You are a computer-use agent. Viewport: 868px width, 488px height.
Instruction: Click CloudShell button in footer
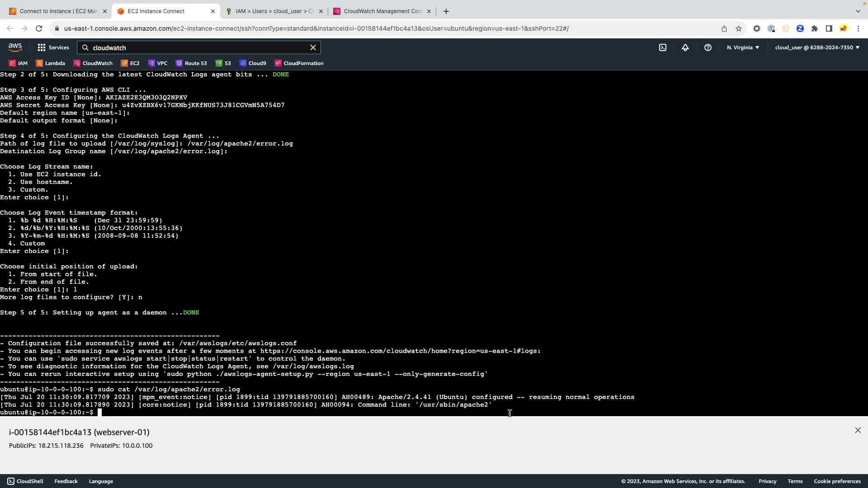[x=25, y=481]
